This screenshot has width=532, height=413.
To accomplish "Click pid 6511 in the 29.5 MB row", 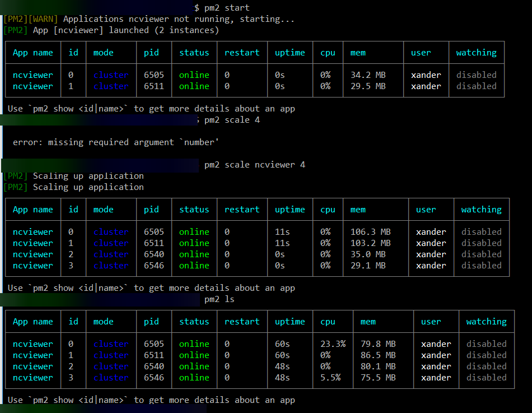I will [x=153, y=86].
